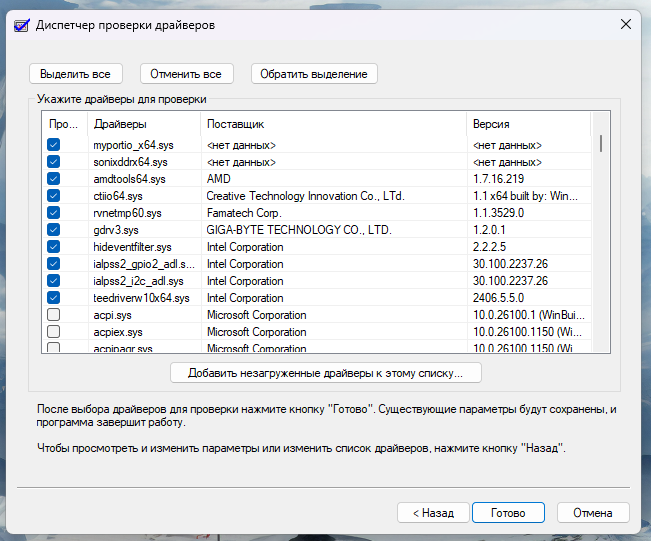Click the 'Выделить все' button

[x=76, y=74]
